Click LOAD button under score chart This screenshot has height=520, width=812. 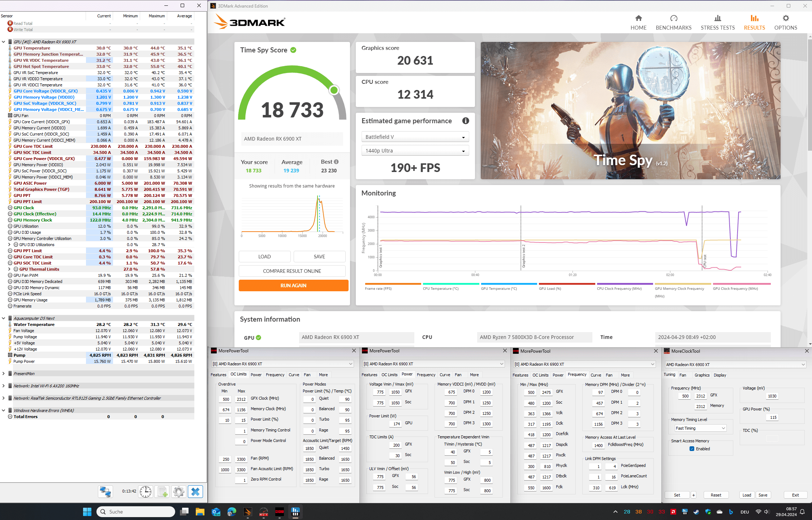click(x=264, y=257)
